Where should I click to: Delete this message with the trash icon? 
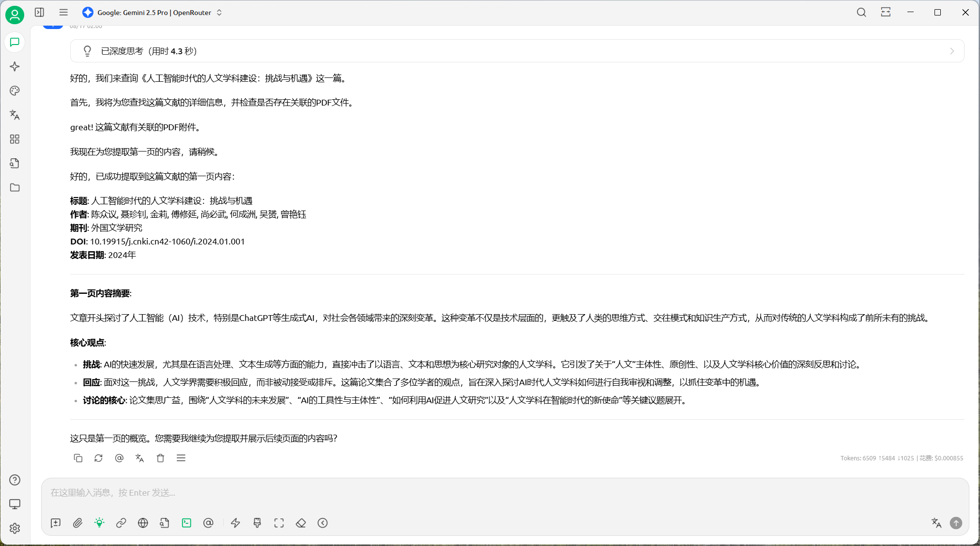tap(160, 458)
